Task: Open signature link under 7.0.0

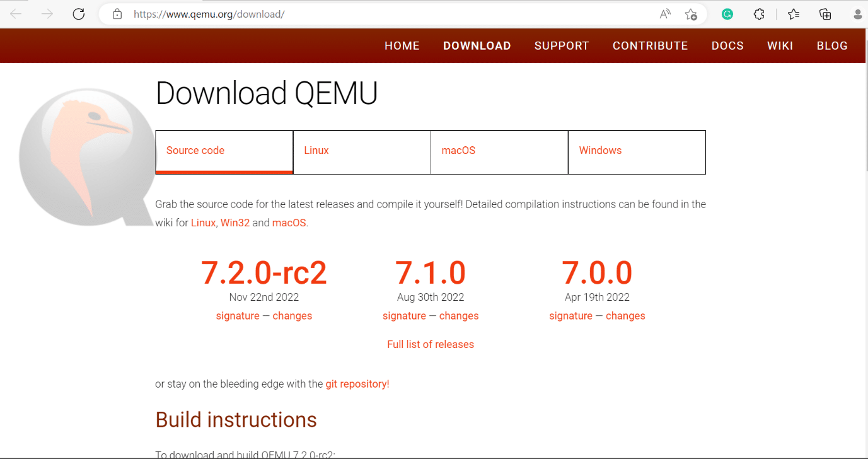Action: (570, 316)
